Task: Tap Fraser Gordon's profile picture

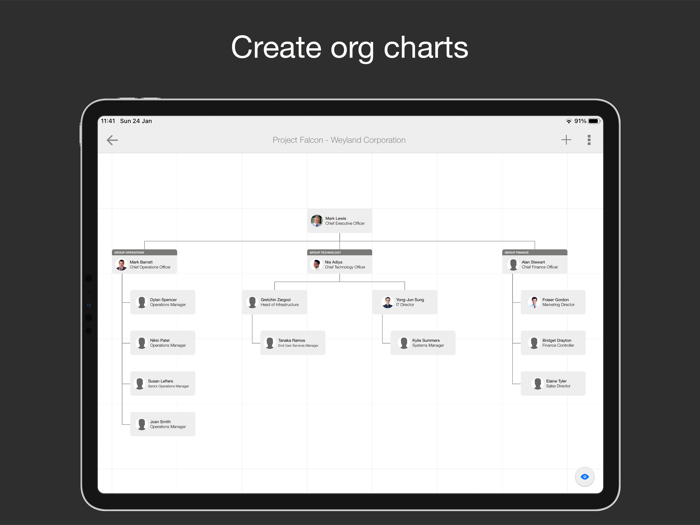Action: (x=535, y=302)
